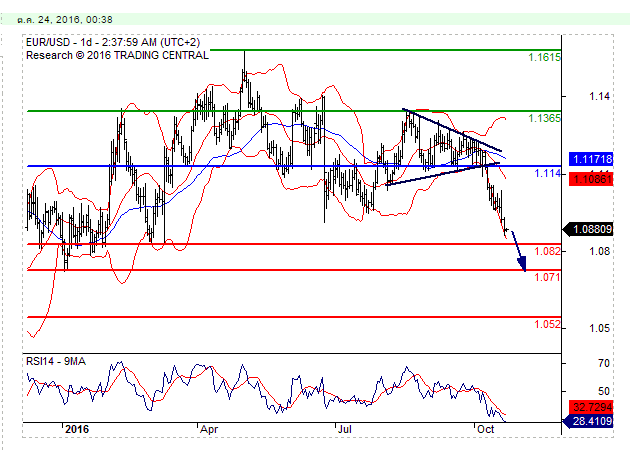Screen dimensions: 630x451
Task: Click the '2016' time axis label
Action: (x=77, y=429)
